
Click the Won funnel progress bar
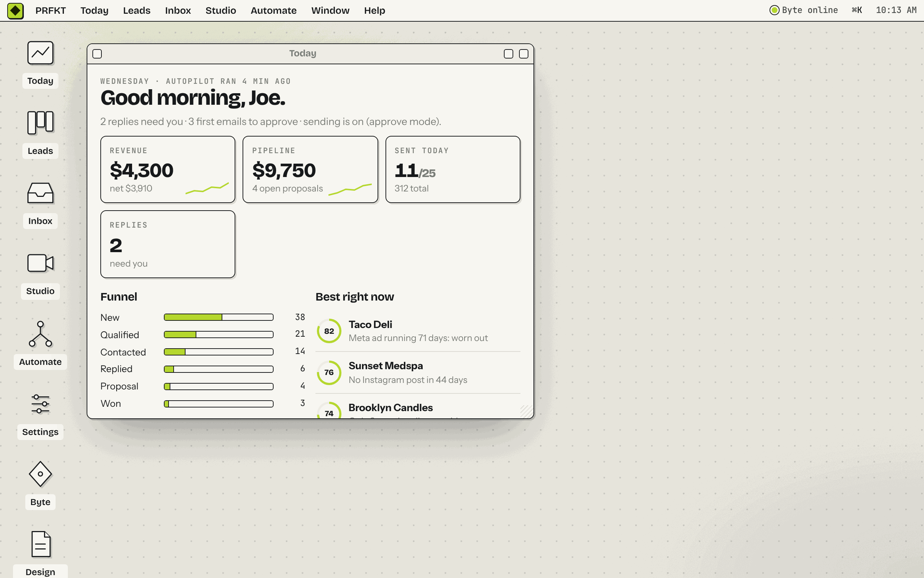point(218,404)
